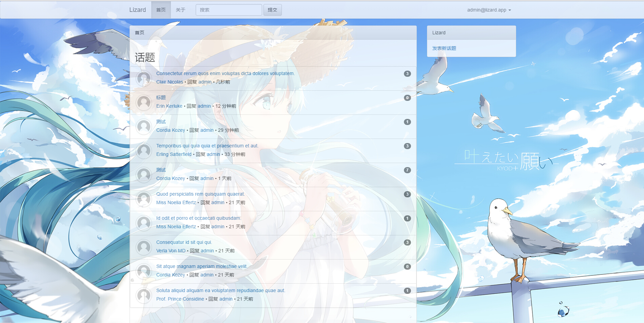Click the avatar beside the Temporibus qui quia topic

(144, 151)
